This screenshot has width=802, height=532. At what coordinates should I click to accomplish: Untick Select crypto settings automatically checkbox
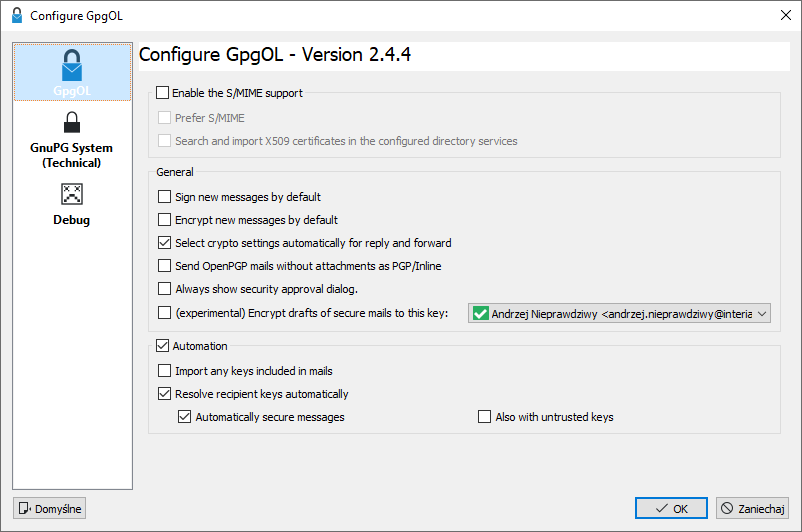click(x=164, y=242)
